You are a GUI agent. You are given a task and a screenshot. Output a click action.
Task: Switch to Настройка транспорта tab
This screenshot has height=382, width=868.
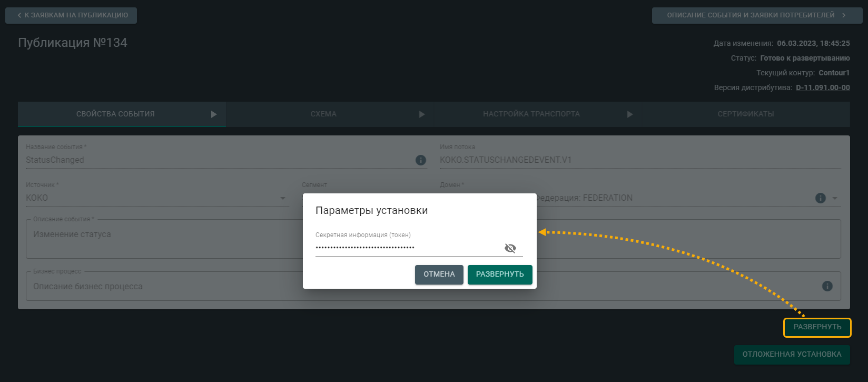(531, 114)
